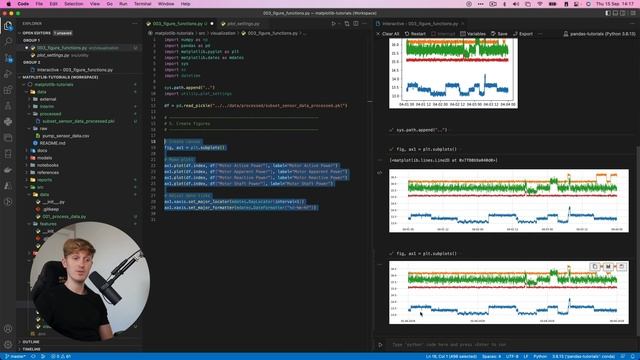Click the second plot output image
Viewport: 640px width, 360px height.
pyautogui.click(x=509, y=201)
